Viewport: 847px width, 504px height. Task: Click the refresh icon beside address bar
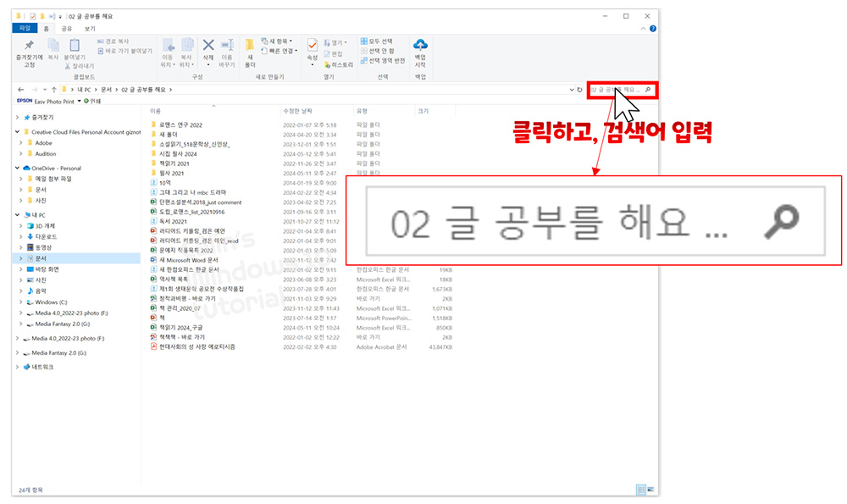pos(579,90)
